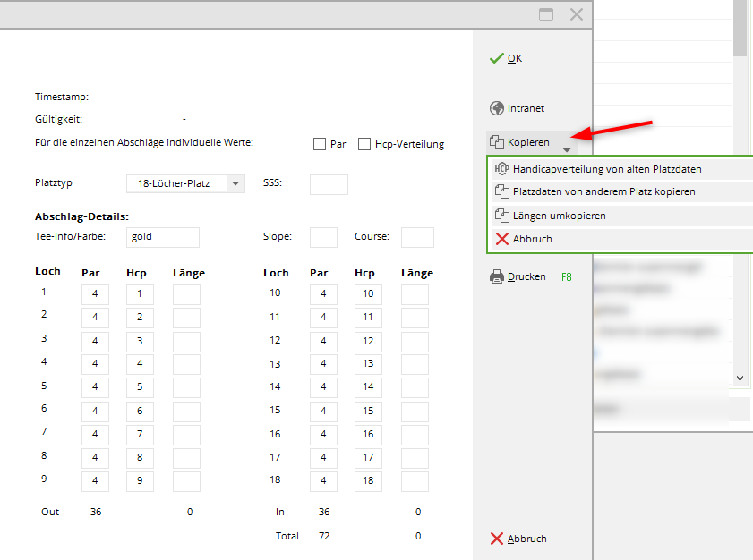Choose Handicapverteilung von alten Platzdaten
The width and height of the screenshot is (753, 560).
point(607,168)
